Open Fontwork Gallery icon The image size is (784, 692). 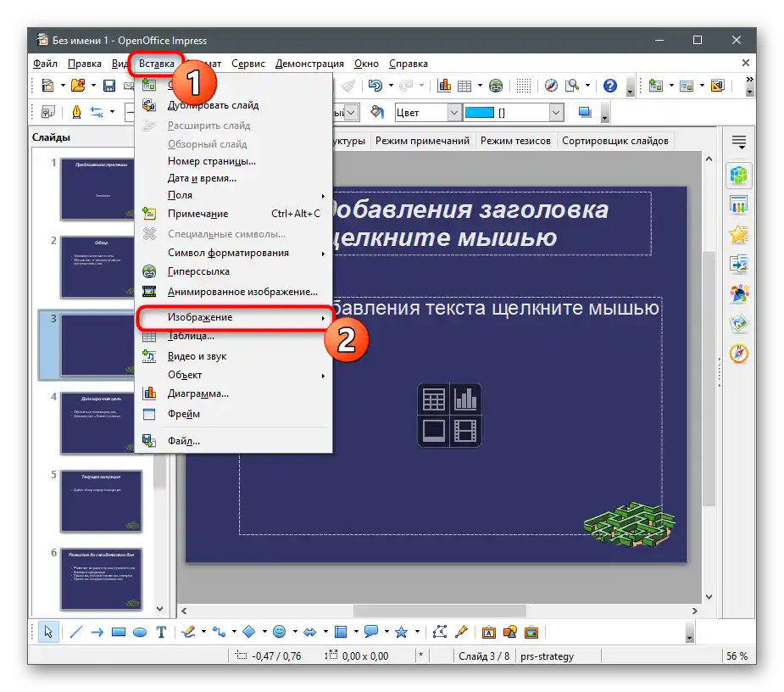(488, 632)
